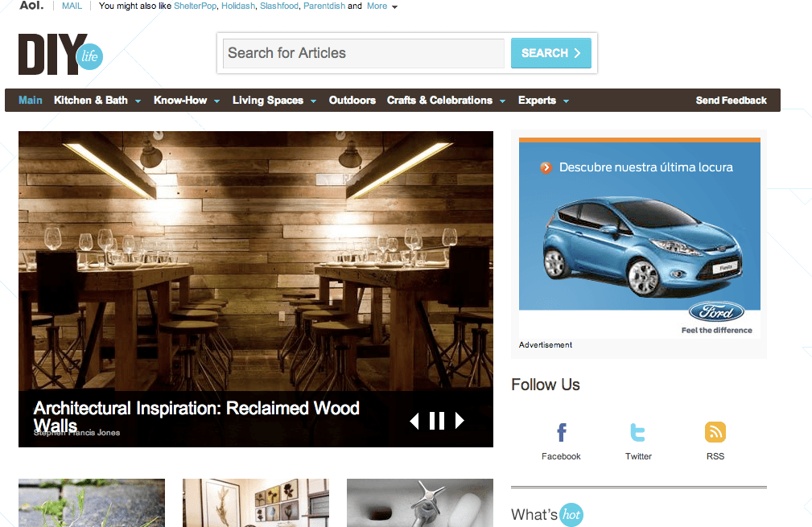Select the Main navigation tab
812x527 pixels.
pos(31,101)
